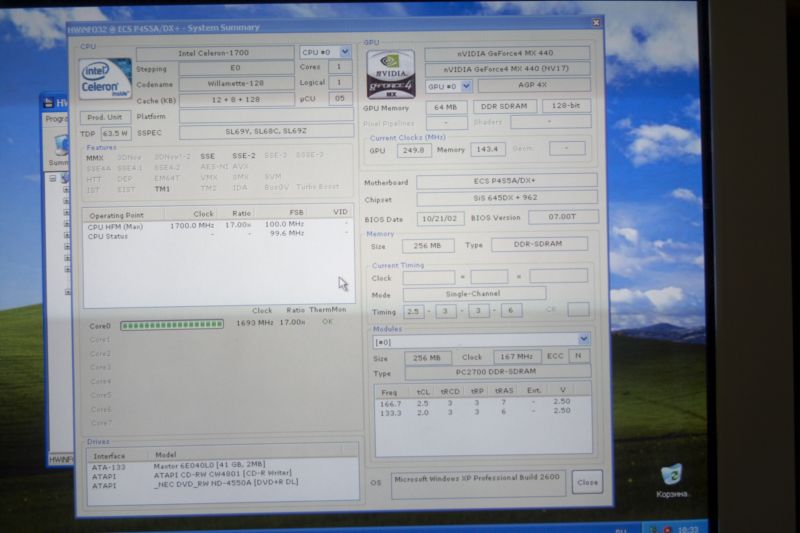Collapse the top tree node in background window
This screenshot has width=800, height=533.
[x=53, y=179]
